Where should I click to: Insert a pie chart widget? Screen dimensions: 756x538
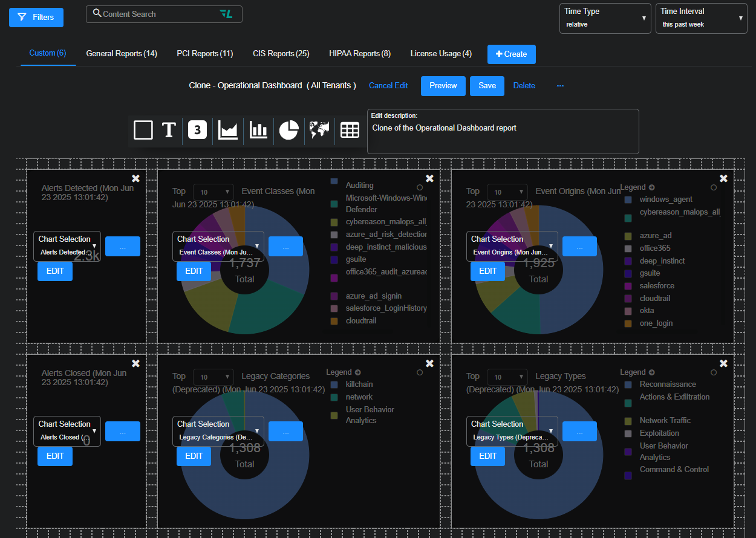(288, 130)
